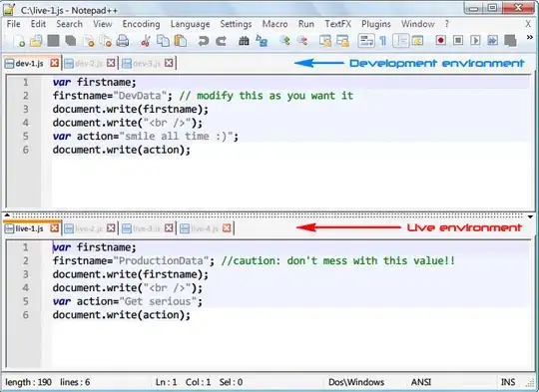Toggle INS mode in status bar

click(x=508, y=382)
